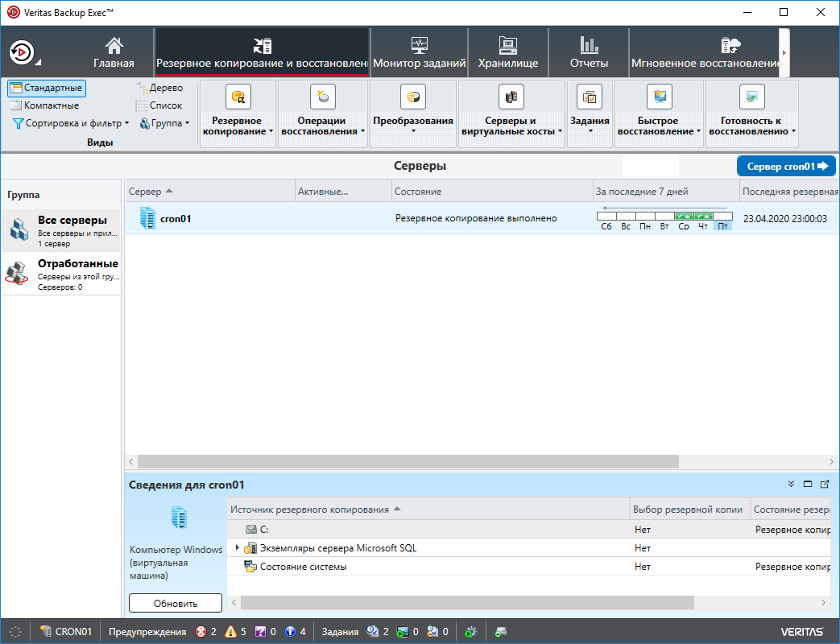Expand the Задания ribbon dropdown label
This screenshot has width=840, height=644.
(590, 126)
